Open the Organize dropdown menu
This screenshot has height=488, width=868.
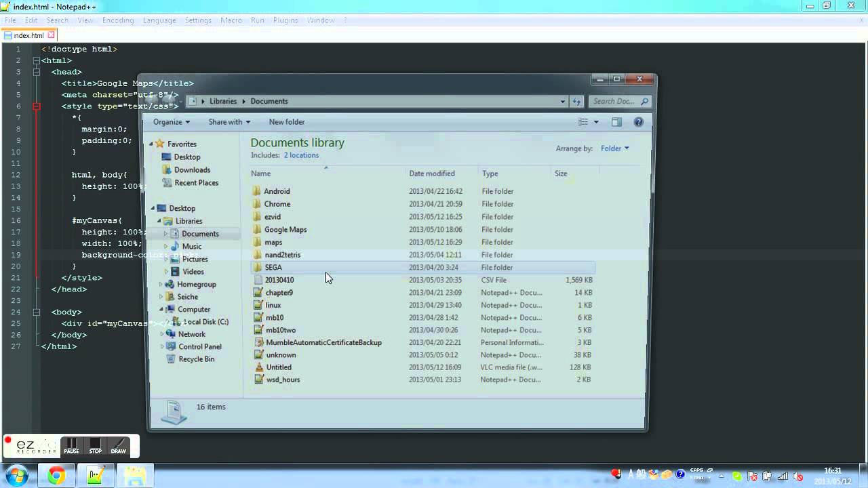tap(172, 122)
